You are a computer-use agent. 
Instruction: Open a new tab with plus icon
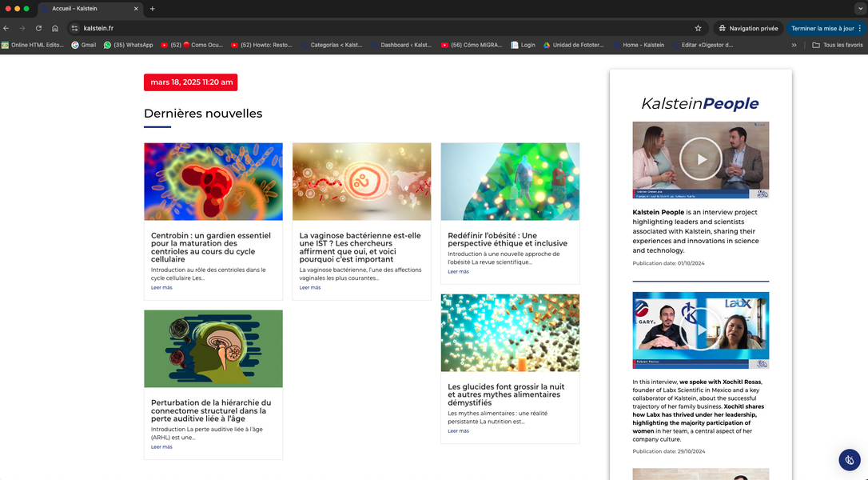153,9
